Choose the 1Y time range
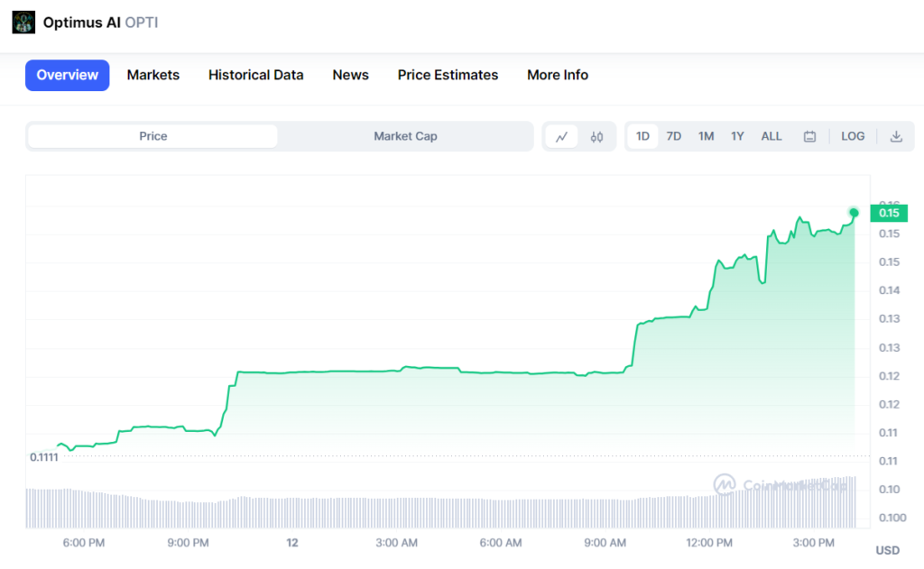 click(x=737, y=136)
